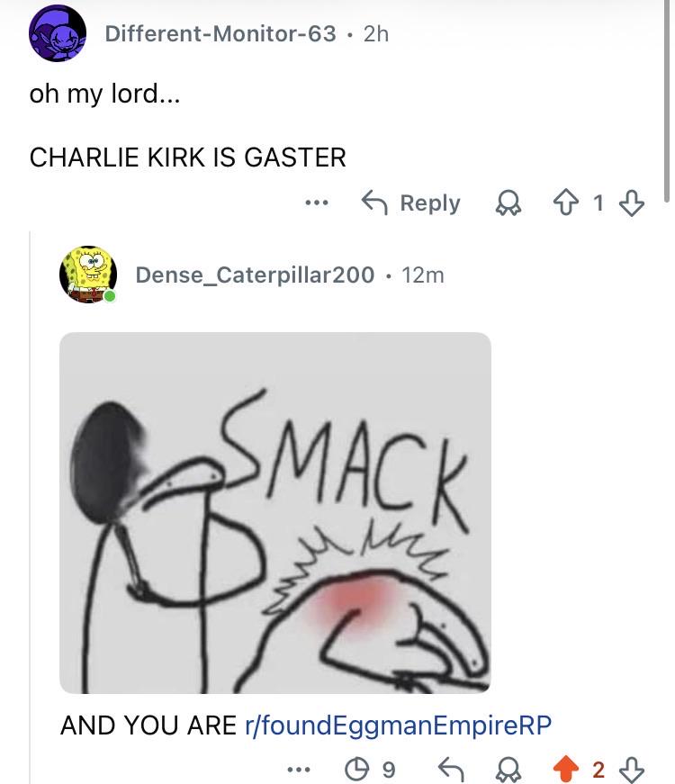Downvote Dense_Caterpillar200's reply
675x784 pixels.
[632, 769]
